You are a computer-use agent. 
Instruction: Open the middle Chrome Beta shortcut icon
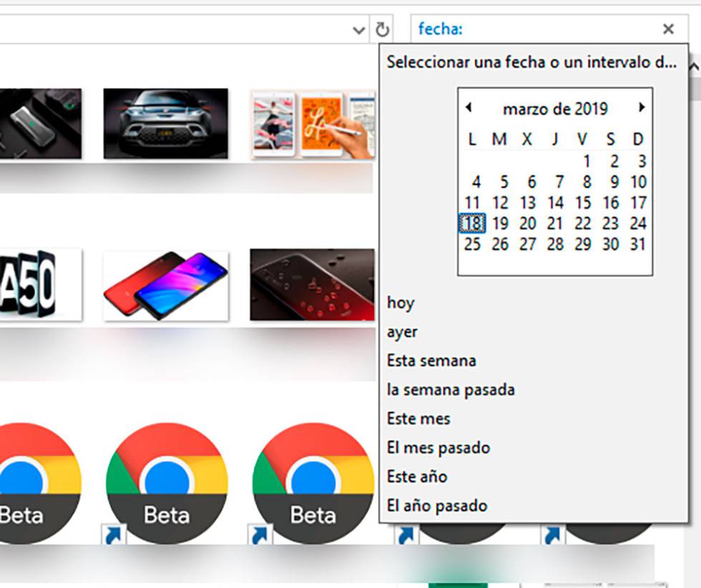click(166, 483)
